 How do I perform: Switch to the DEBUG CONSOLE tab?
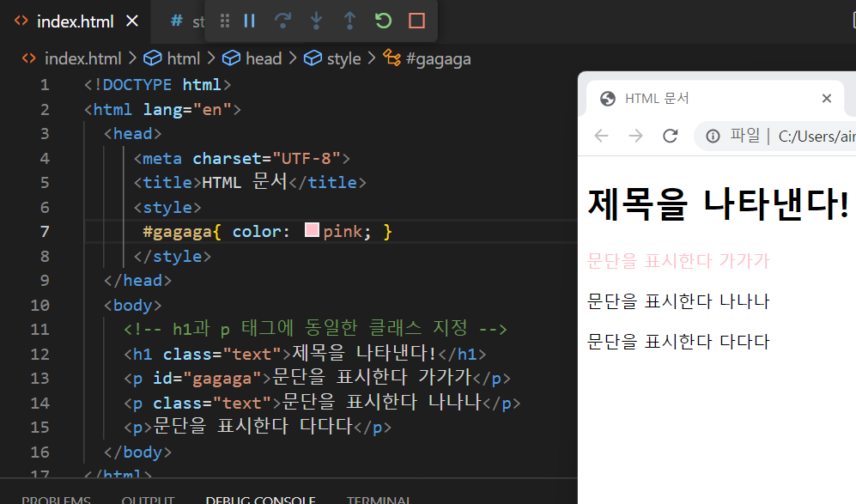pyautogui.click(x=260, y=499)
